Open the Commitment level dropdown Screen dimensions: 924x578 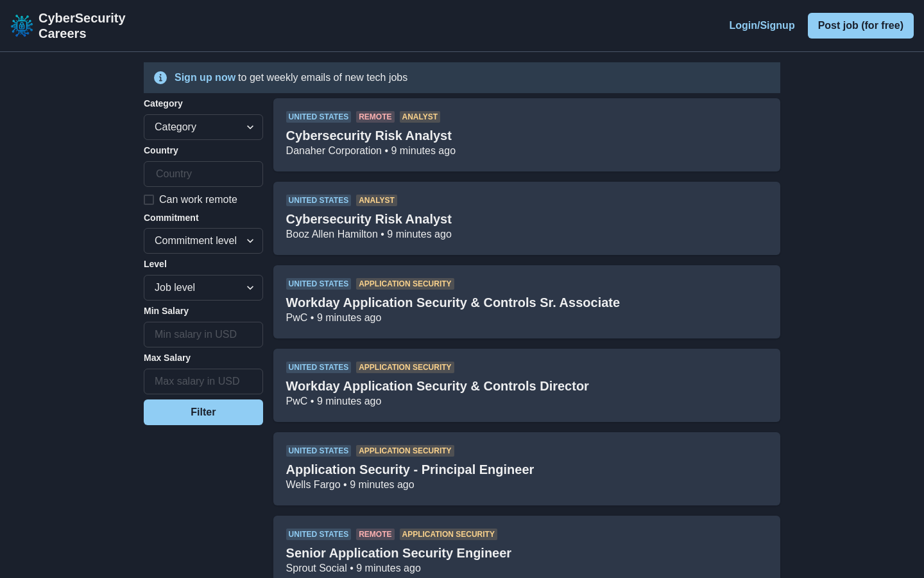click(203, 241)
